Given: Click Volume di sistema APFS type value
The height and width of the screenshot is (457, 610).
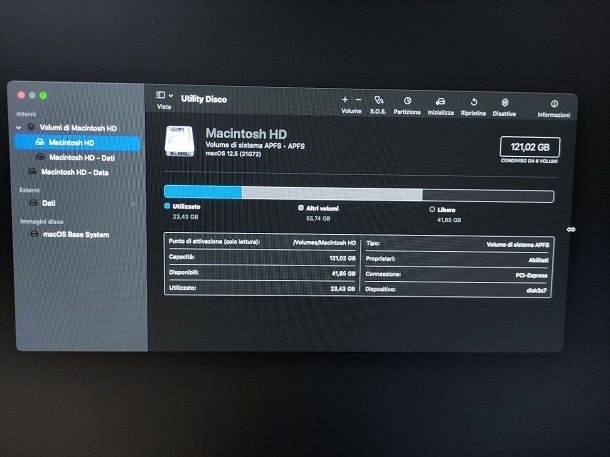Looking at the screenshot, I should 518,245.
